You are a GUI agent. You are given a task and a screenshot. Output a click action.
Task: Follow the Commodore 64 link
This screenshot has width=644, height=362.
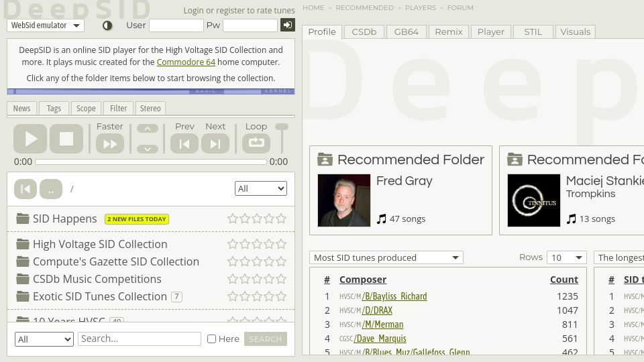[x=186, y=62]
